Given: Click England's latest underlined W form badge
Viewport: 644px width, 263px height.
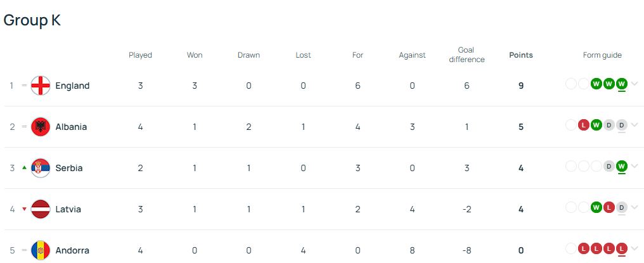Looking at the screenshot, I should click(622, 84).
